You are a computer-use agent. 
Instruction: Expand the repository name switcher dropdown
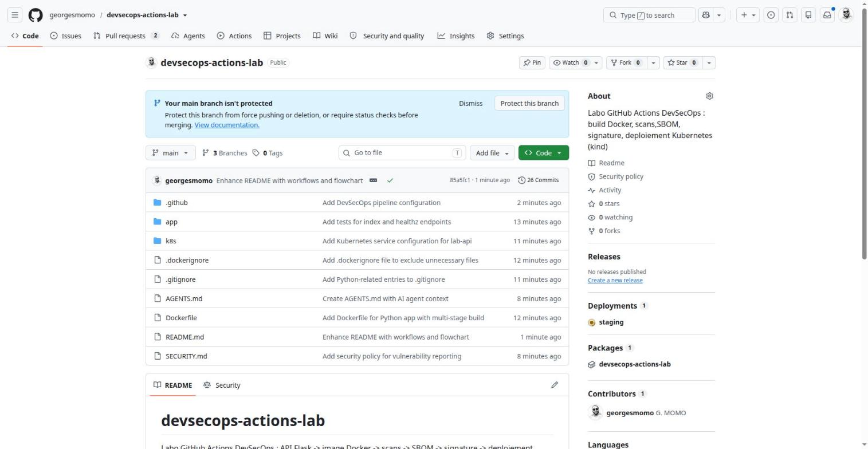click(185, 15)
